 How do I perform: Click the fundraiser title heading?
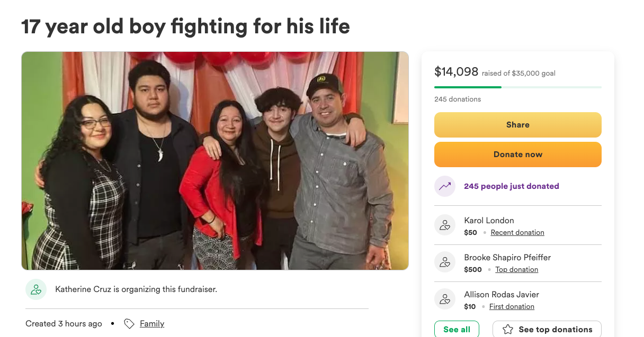coord(185,26)
